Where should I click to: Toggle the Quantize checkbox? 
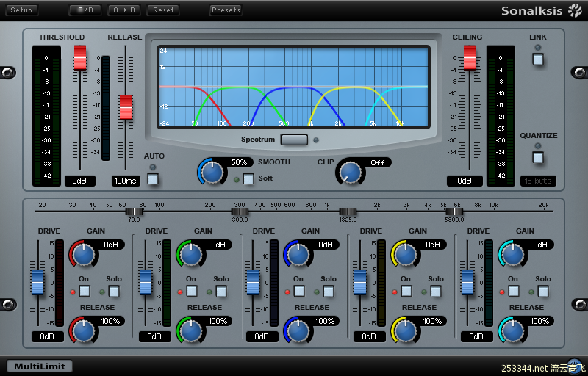538,158
